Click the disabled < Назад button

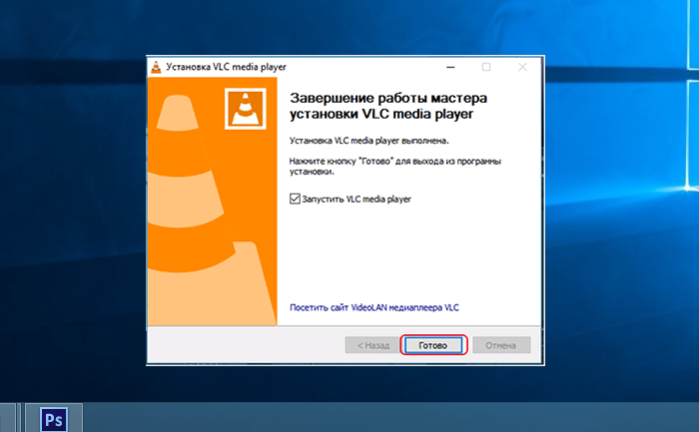pos(372,345)
